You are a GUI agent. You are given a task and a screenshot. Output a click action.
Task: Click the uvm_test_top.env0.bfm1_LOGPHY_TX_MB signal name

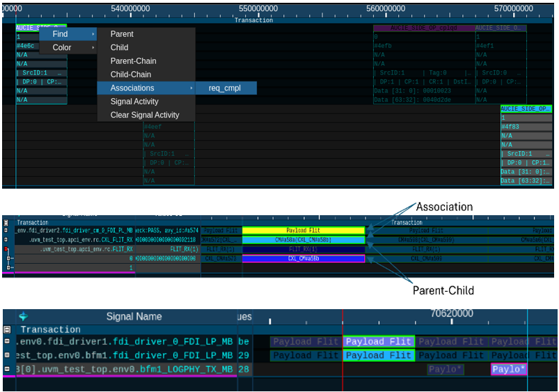pos(125,369)
